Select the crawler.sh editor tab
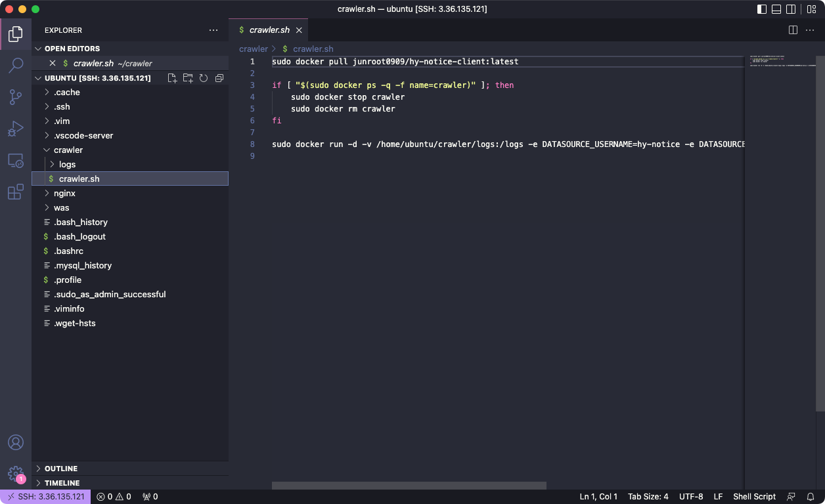825x504 pixels. 268,30
